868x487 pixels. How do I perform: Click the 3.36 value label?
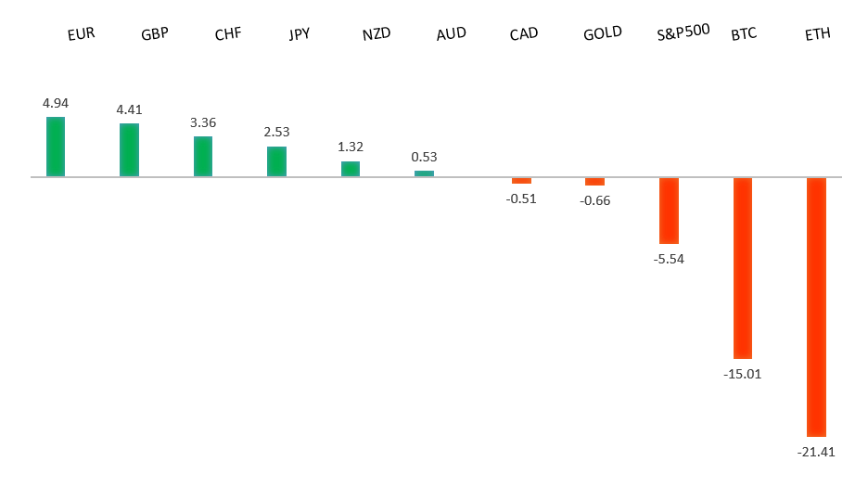[203, 122]
